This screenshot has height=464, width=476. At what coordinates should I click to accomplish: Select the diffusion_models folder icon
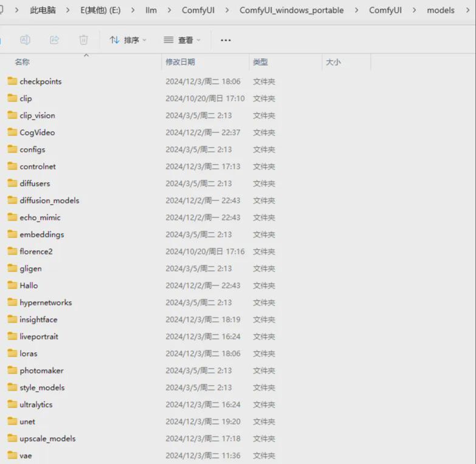(x=12, y=200)
